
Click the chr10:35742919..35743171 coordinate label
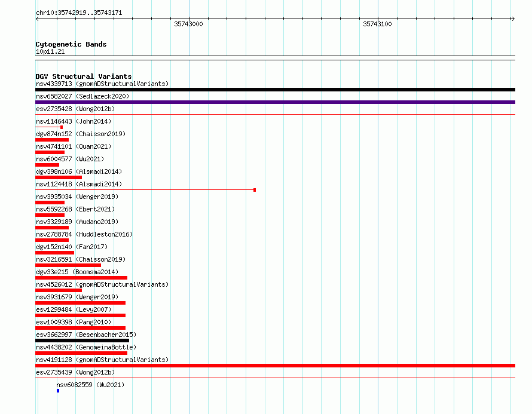tap(79, 13)
